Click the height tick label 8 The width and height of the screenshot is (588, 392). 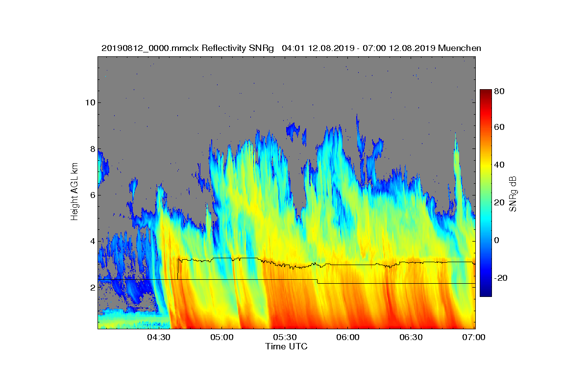click(x=92, y=149)
